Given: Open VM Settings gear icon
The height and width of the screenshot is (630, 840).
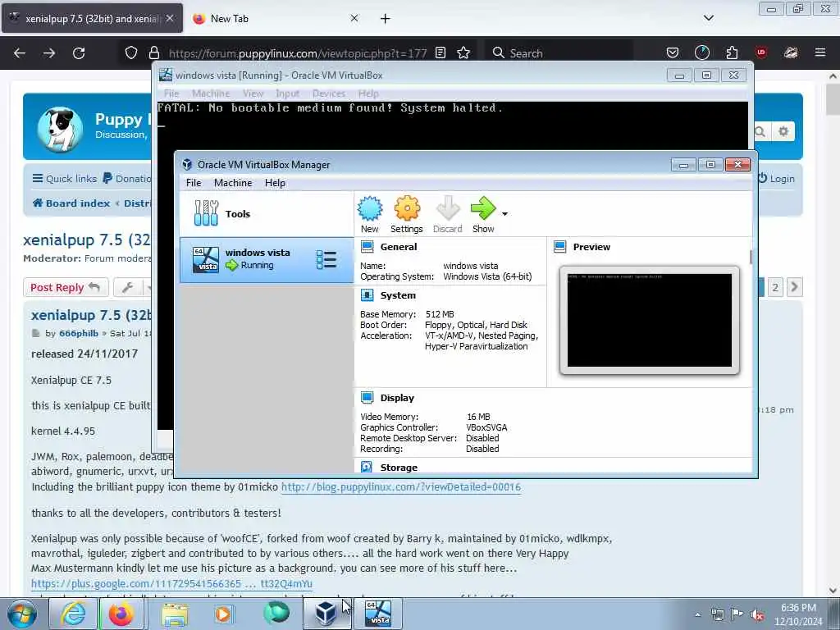Looking at the screenshot, I should tap(407, 208).
